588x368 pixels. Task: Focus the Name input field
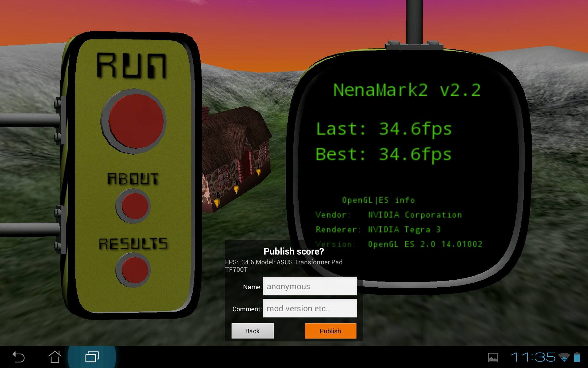pos(310,286)
